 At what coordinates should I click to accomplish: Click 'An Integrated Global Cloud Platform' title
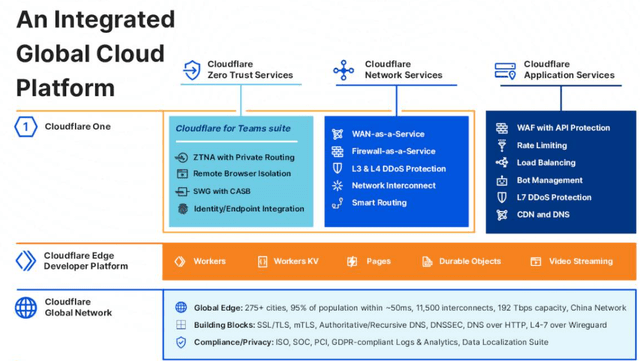click(96, 53)
